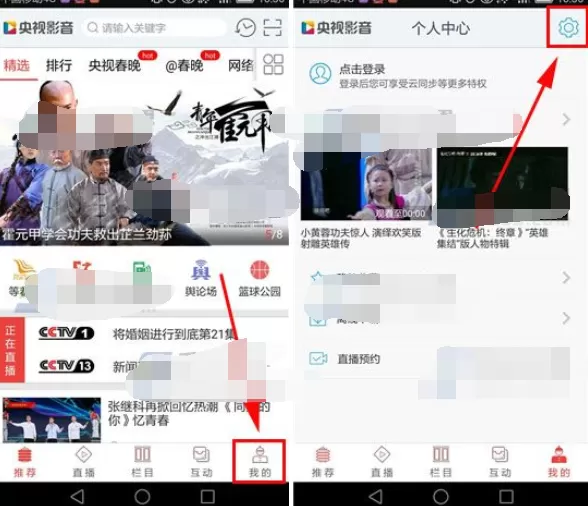Open @春晚 tab
Viewport: 588px width, 506px height.
[184, 66]
